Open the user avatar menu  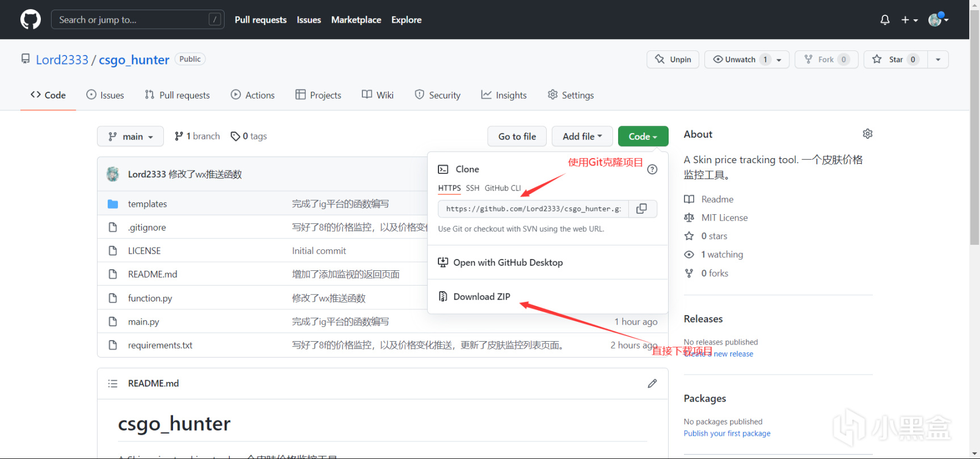click(938, 20)
